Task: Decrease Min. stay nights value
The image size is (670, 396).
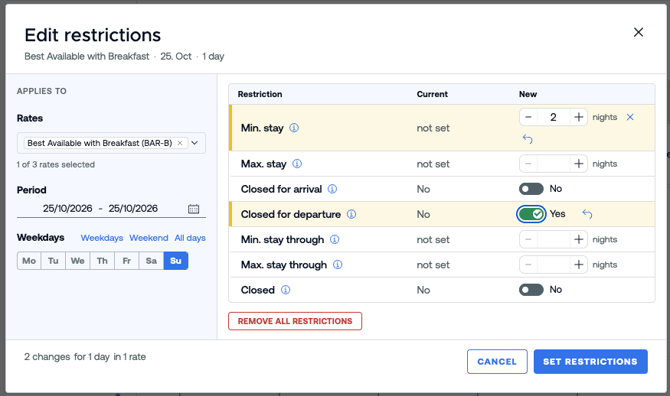Action: point(528,117)
